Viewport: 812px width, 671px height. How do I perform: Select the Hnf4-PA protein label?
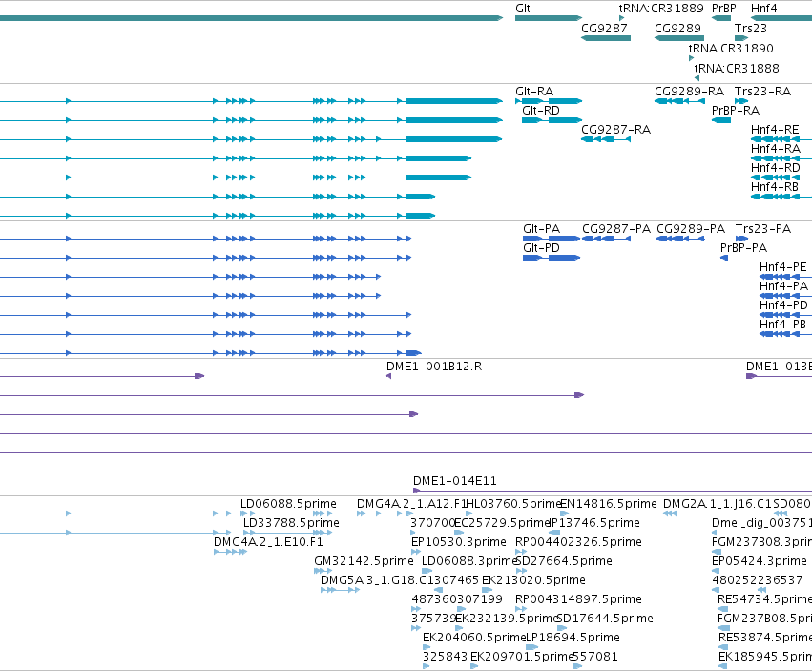783,286
